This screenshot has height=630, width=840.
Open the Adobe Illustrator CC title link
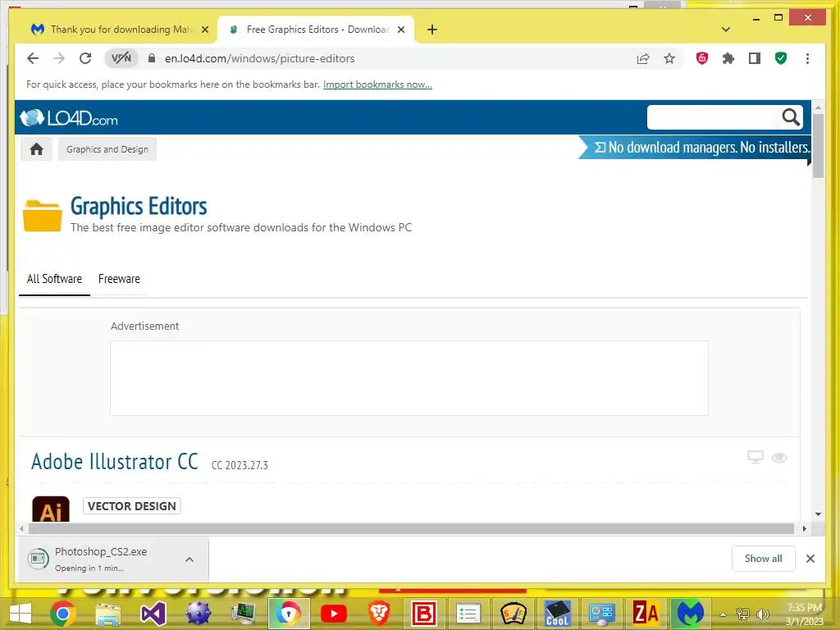pos(115,461)
